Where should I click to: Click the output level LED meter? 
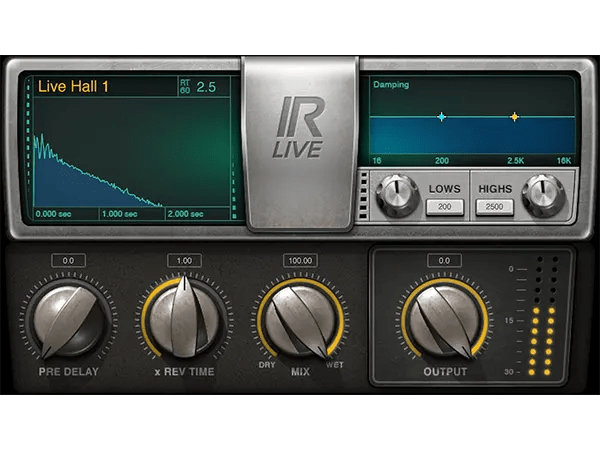544,316
